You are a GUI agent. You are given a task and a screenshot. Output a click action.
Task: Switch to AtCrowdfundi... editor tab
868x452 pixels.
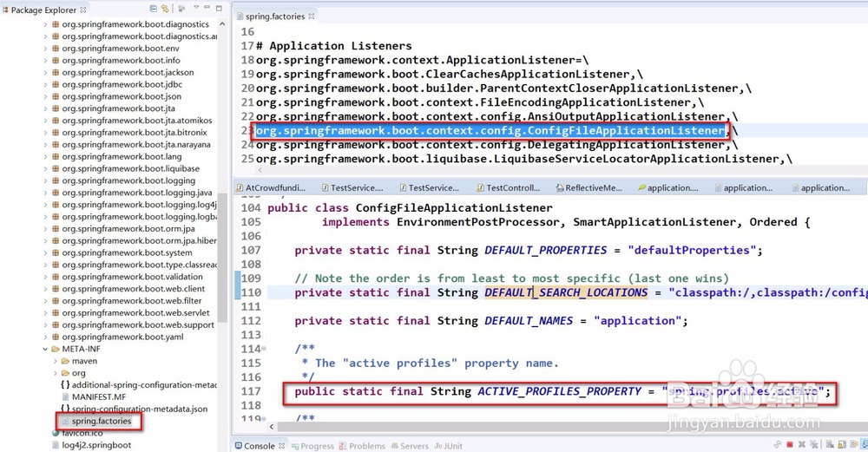coord(271,188)
